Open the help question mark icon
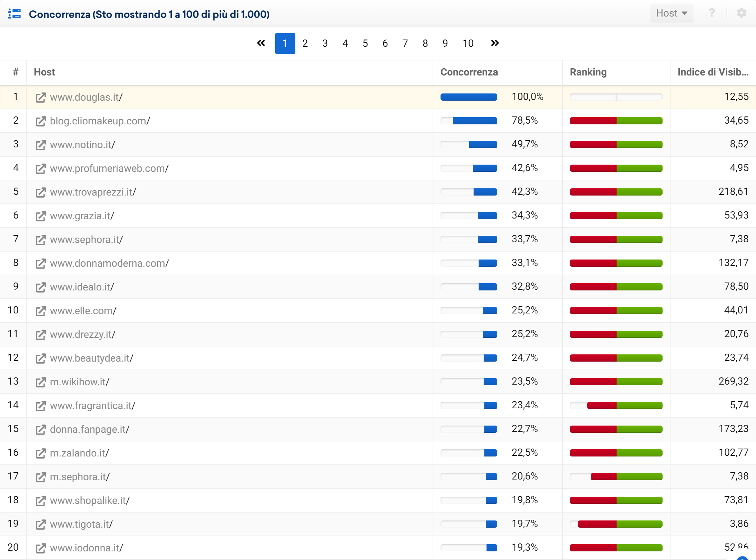 [x=711, y=13]
